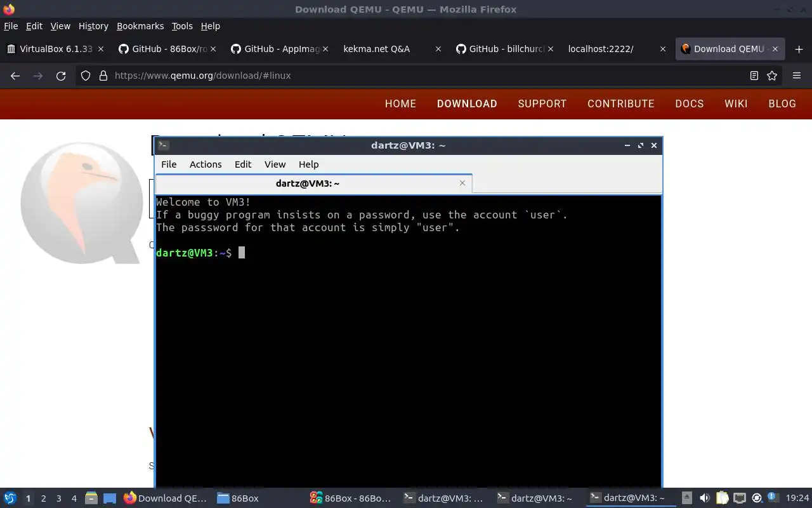Launch the file manager from the panel
812x508 pixels.
click(91, 498)
